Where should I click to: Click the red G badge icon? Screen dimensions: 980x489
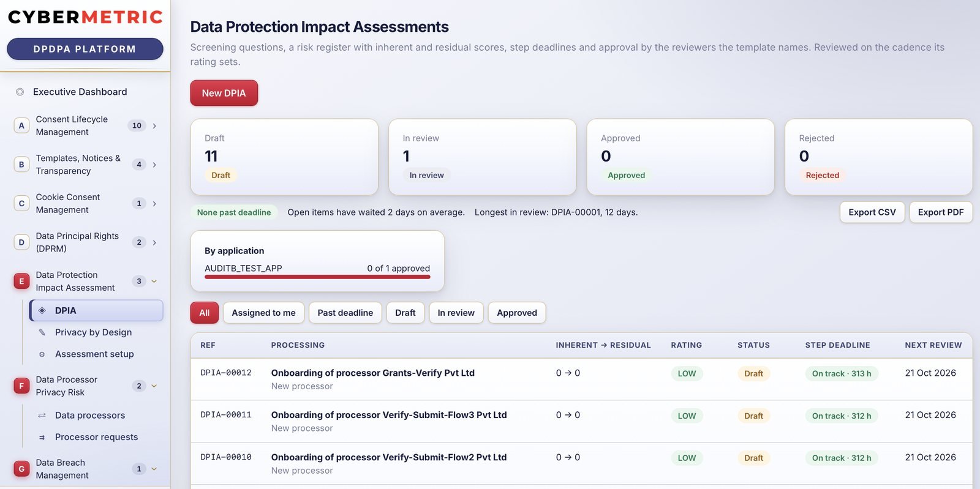pyautogui.click(x=21, y=469)
